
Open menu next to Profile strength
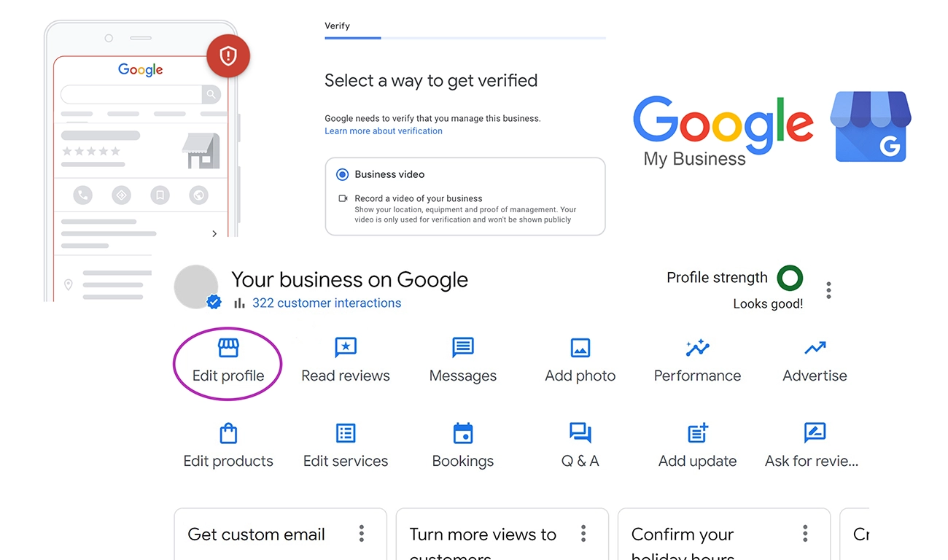pyautogui.click(x=828, y=290)
